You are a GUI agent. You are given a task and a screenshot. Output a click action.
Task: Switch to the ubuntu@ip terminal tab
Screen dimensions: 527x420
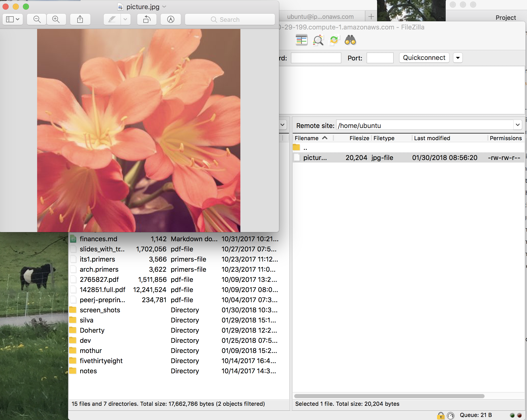point(320,17)
